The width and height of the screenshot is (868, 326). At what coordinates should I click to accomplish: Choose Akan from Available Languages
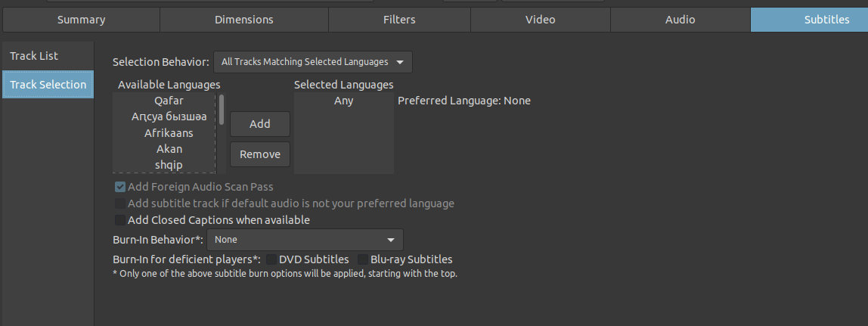click(x=169, y=149)
